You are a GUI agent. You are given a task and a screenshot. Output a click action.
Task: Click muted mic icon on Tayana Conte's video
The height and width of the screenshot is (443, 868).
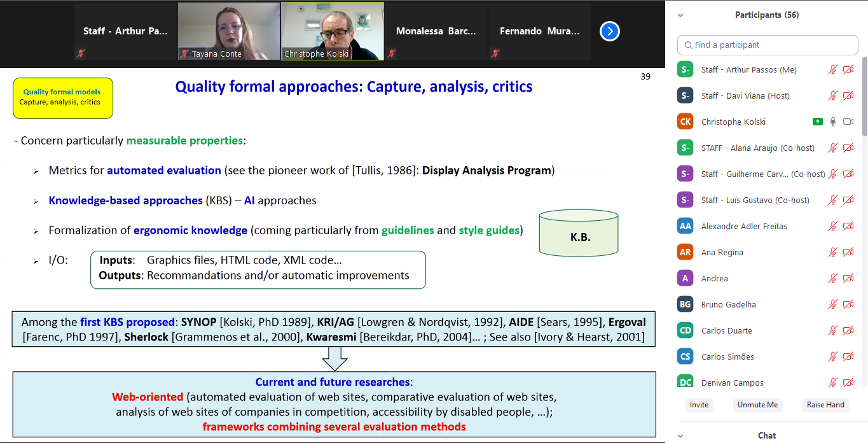pos(184,54)
